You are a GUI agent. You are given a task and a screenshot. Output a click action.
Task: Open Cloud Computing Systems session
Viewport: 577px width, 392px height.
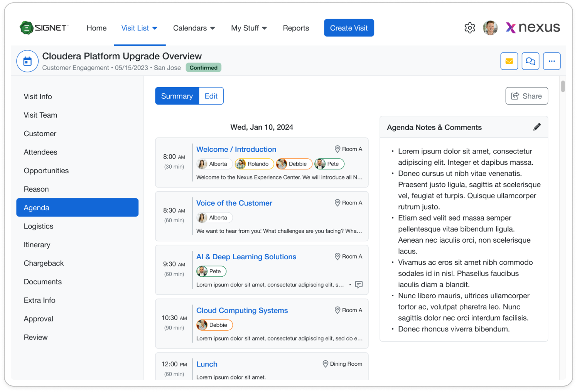click(x=242, y=310)
